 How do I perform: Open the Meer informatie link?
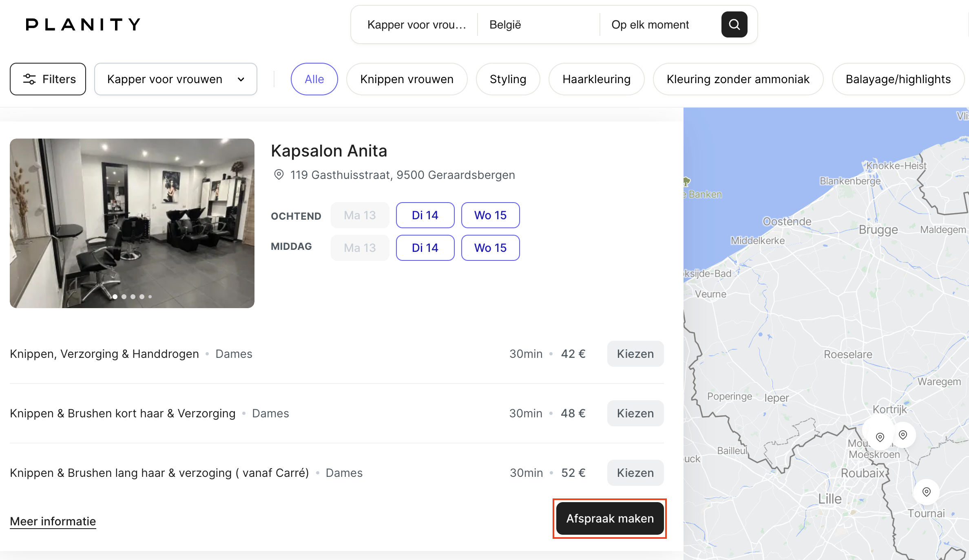(x=53, y=521)
